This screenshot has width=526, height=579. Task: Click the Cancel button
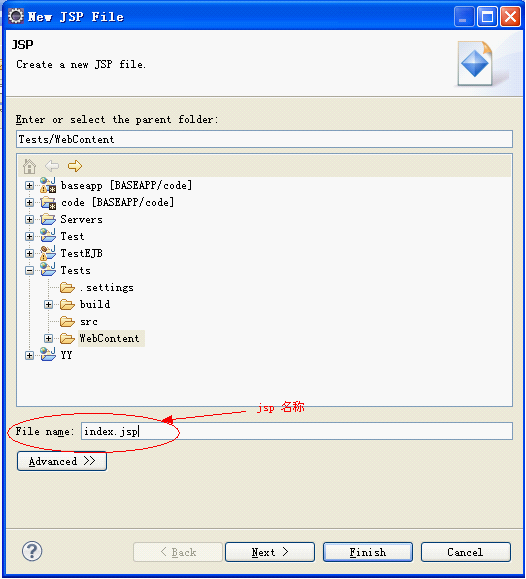pyautogui.click(x=465, y=552)
